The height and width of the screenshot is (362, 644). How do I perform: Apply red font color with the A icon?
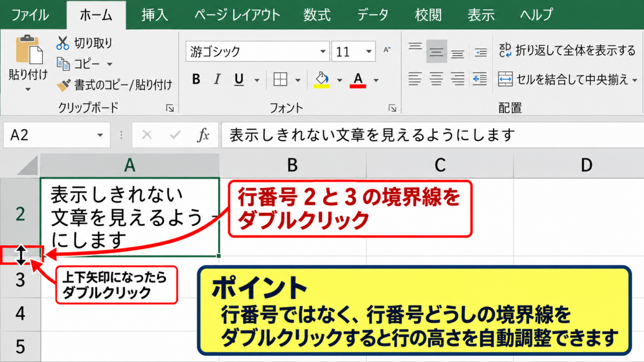coord(358,79)
